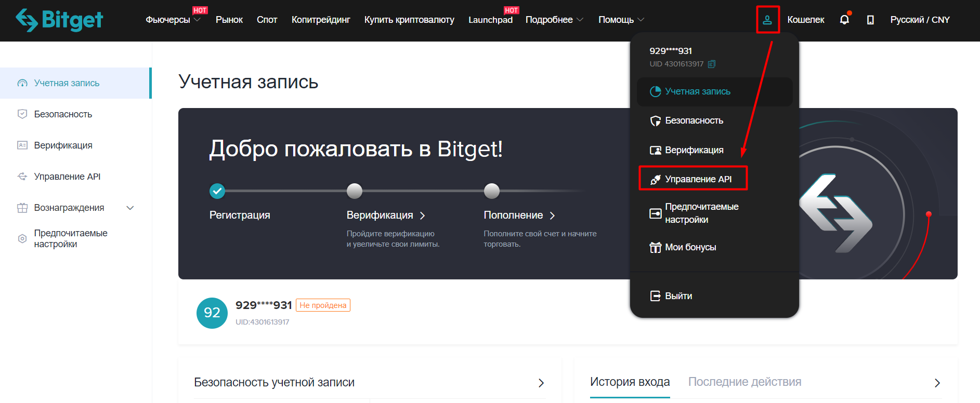Click the completed Регистрация checkmark step

coord(217,191)
